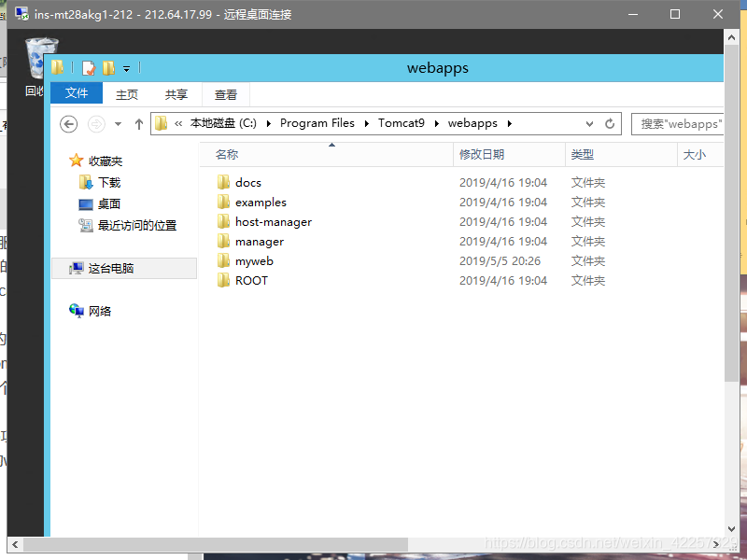Click the forward navigation arrow

coord(96,124)
